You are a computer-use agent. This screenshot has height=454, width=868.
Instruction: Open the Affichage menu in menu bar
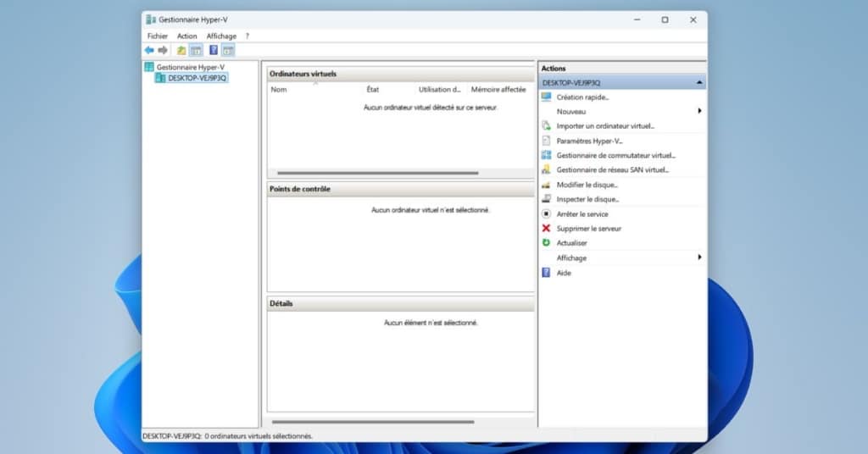[221, 36]
